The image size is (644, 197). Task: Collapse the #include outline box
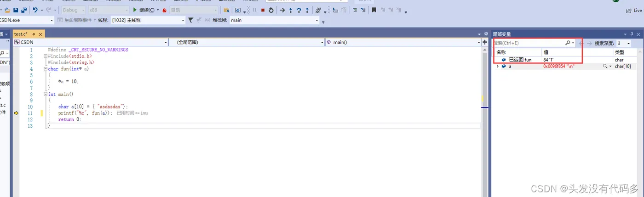(45, 56)
